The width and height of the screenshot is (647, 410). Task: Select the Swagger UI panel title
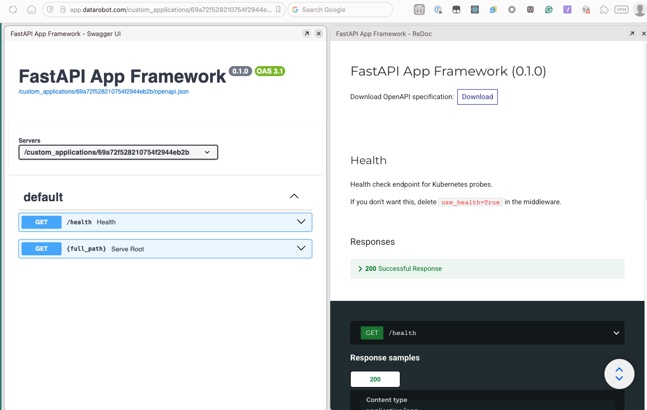pos(66,34)
